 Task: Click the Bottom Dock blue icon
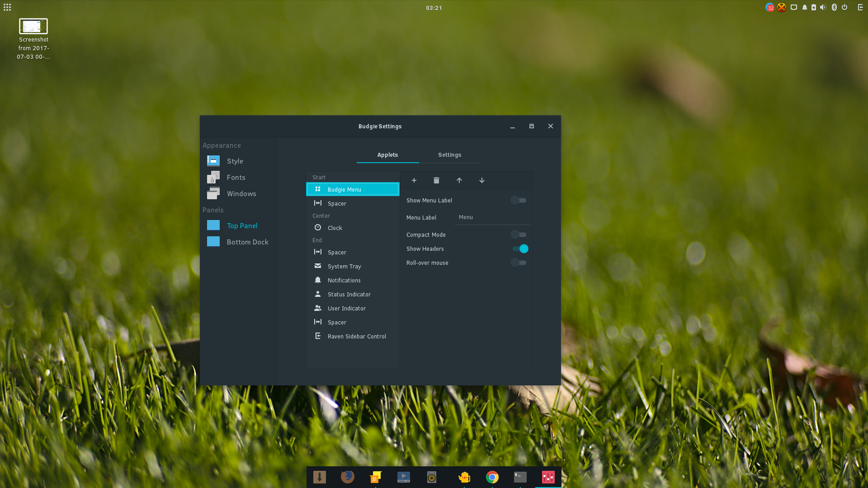coord(213,242)
